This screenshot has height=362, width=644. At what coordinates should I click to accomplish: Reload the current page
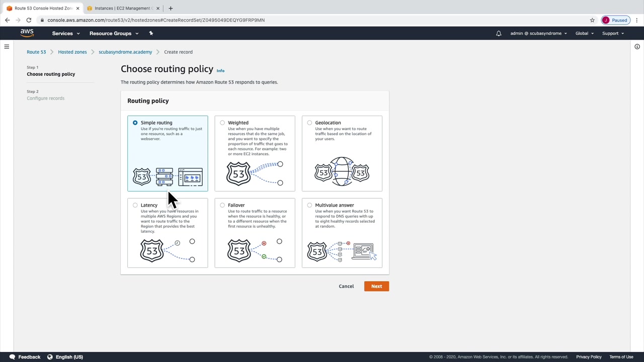click(29, 20)
